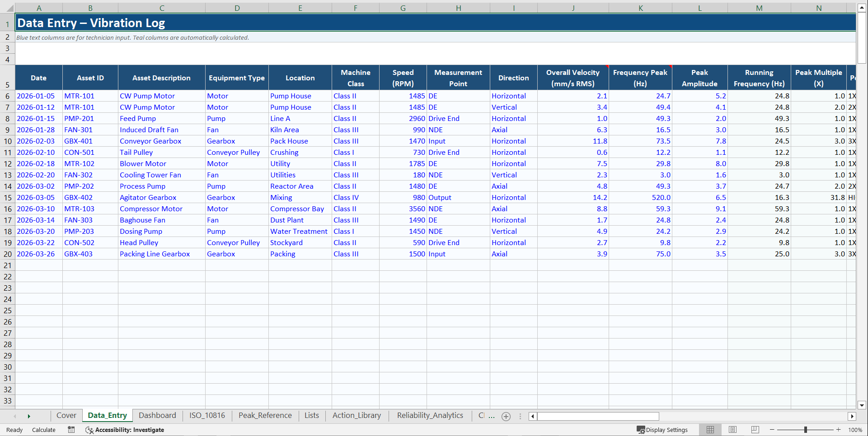
Task: Switch to the Dashboard tab
Action: pyautogui.click(x=157, y=415)
